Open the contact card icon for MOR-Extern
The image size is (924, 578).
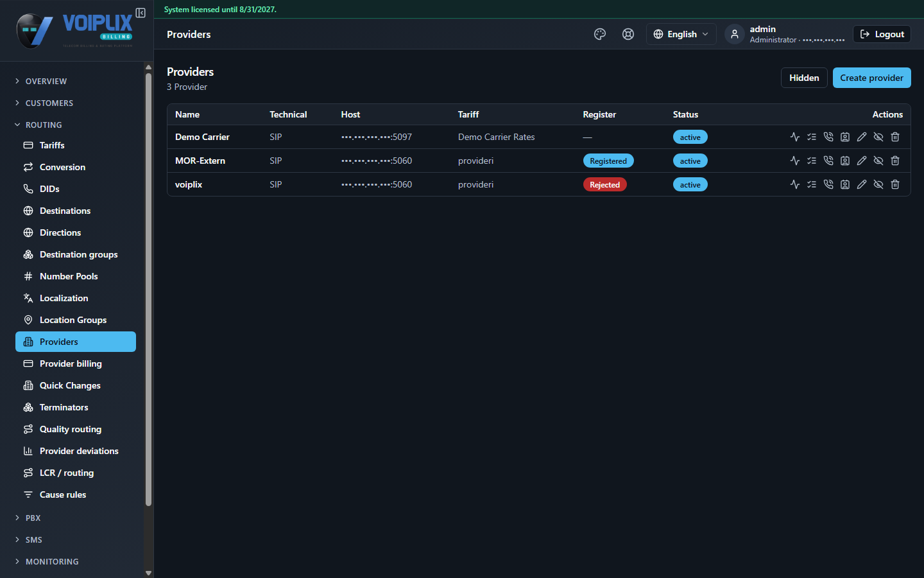tap(845, 161)
